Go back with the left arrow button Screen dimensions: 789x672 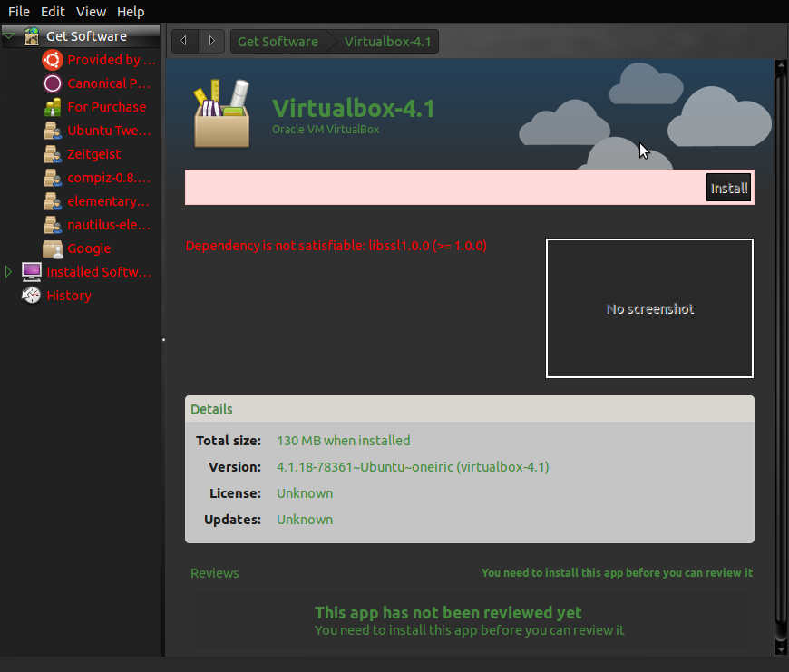coord(185,41)
